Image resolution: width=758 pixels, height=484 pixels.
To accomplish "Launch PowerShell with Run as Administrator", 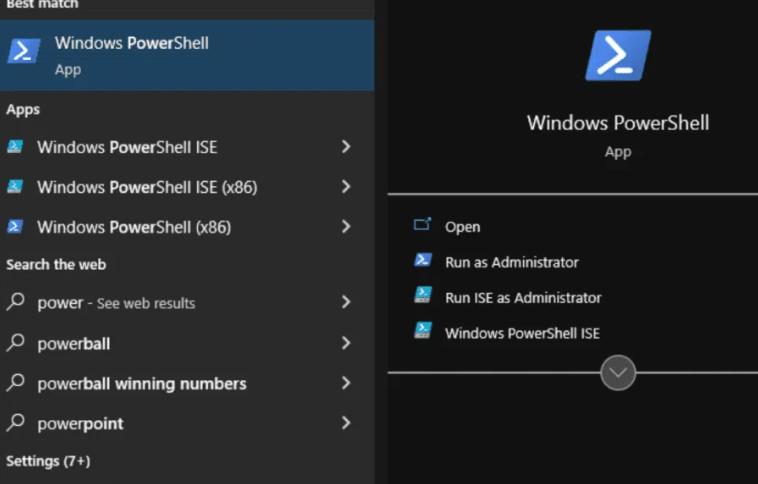I will coord(511,262).
